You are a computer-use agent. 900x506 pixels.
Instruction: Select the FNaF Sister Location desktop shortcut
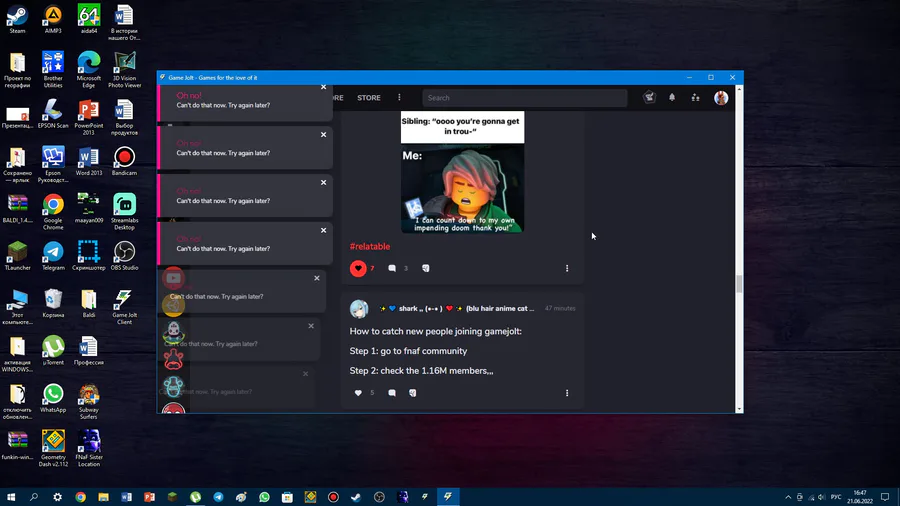[x=89, y=449]
